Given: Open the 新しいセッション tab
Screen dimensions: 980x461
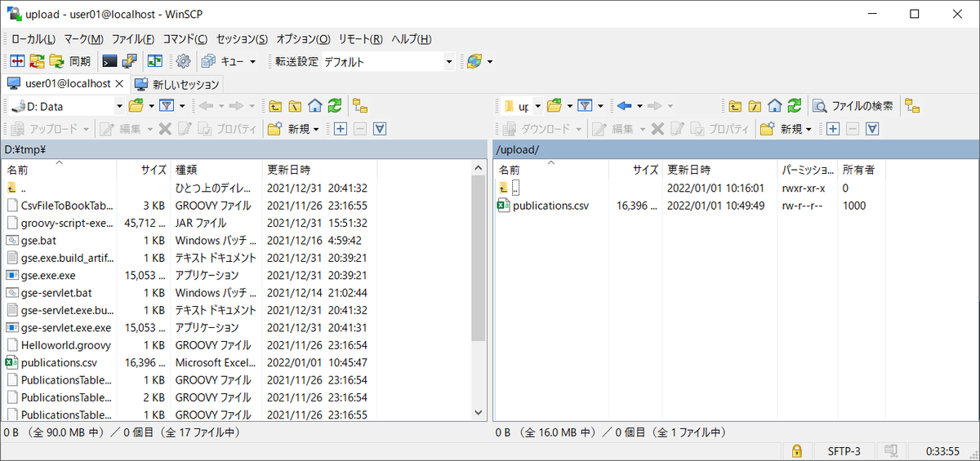Looking at the screenshot, I should [177, 84].
